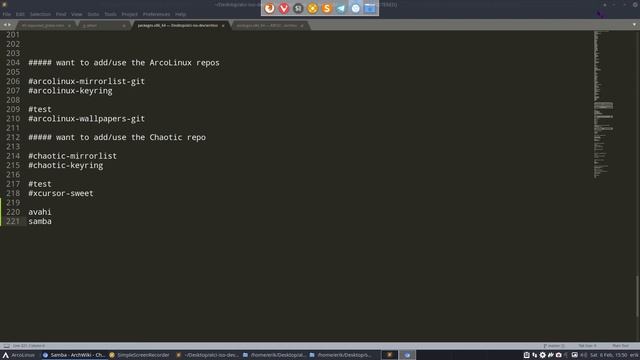The height and width of the screenshot is (360, 640).
Task: Launch Firefox from the dock
Action: click(x=269, y=8)
